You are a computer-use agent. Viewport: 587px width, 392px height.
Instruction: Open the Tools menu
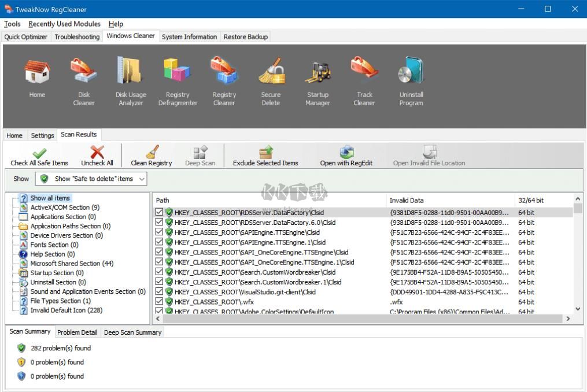pyautogui.click(x=12, y=24)
